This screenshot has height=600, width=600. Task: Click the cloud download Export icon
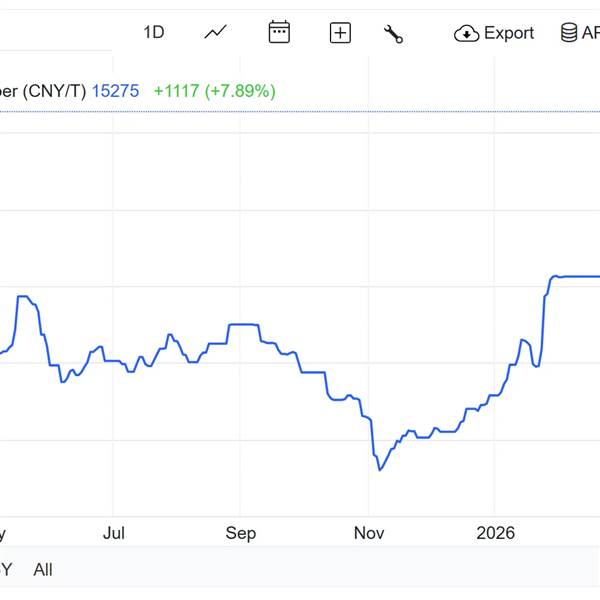point(467,34)
